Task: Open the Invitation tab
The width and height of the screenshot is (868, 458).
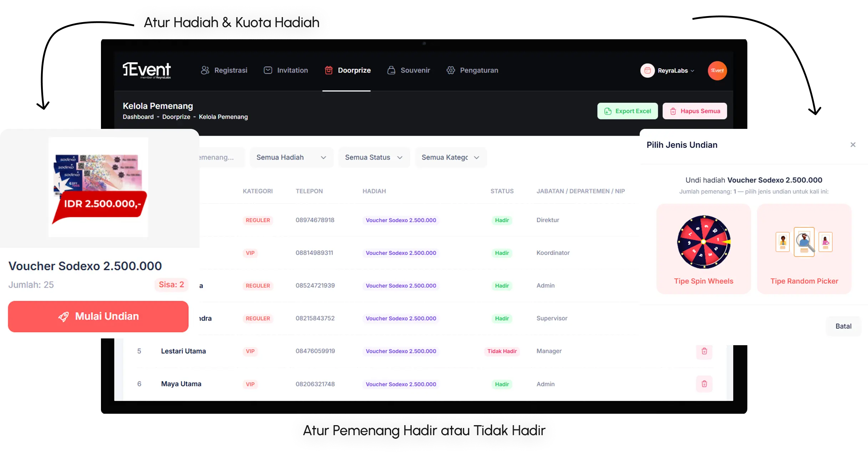Action: tap(286, 70)
